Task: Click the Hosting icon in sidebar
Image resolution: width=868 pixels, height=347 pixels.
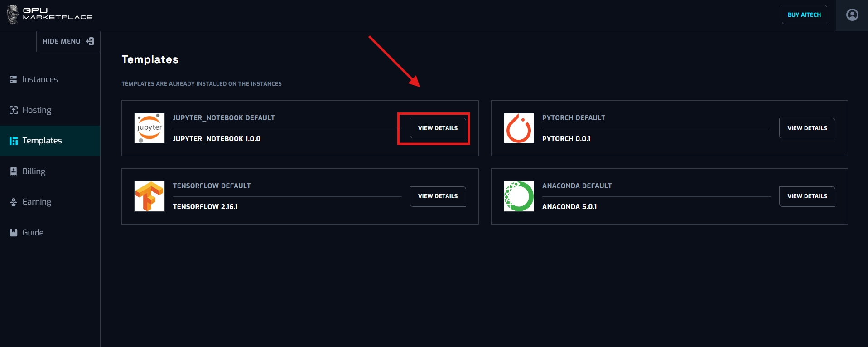Action: point(13,110)
